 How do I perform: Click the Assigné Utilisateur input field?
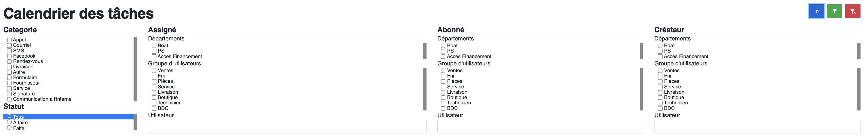click(x=287, y=126)
